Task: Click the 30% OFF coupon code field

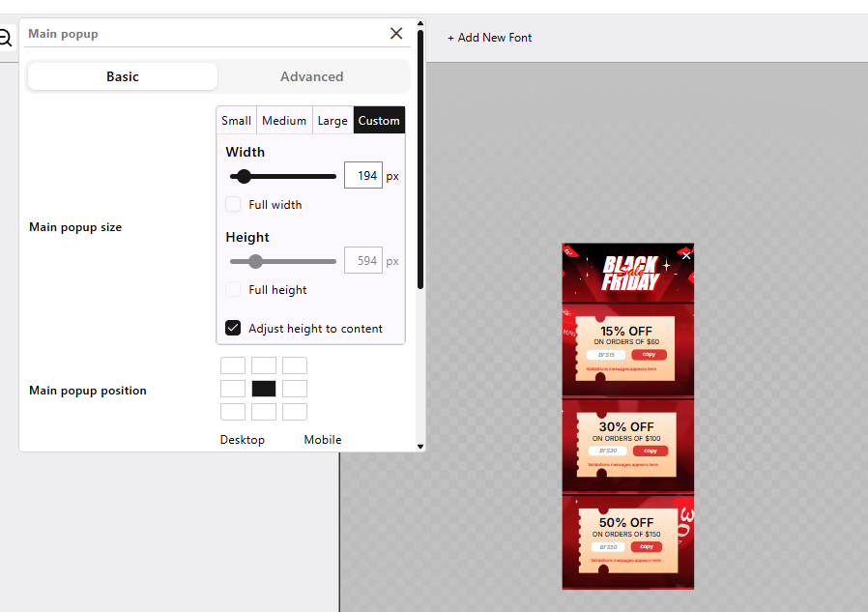Action: coord(608,451)
